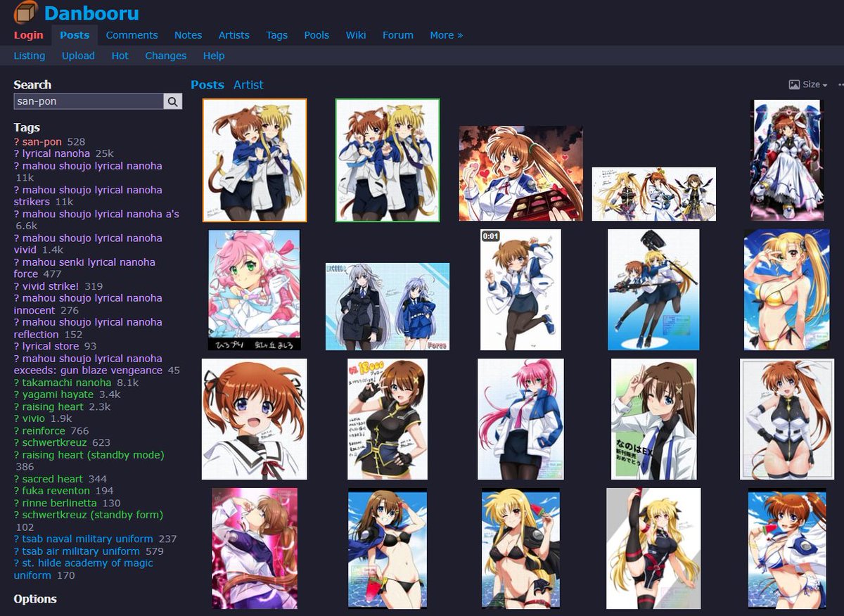Click the Danbooru site title

tap(91, 13)
